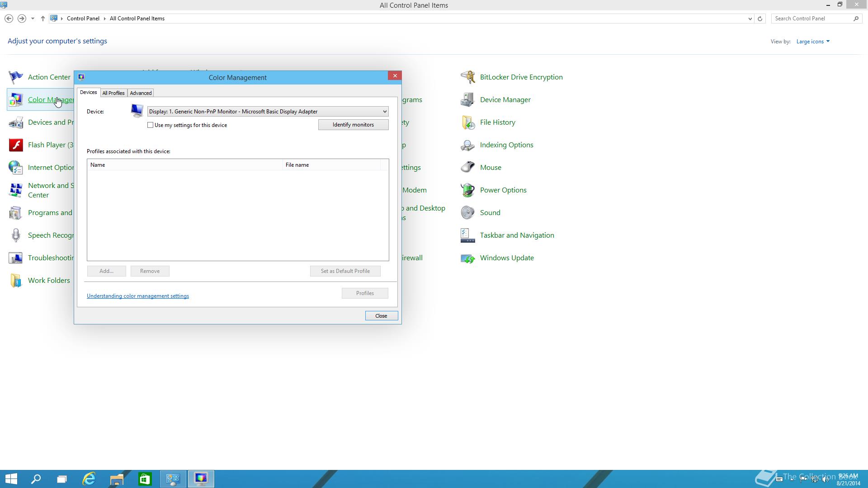This screenshot has height=488, width=868.
Task: Open the Work Folders icon
Action: pyautogui.click(x=16, y=281)
